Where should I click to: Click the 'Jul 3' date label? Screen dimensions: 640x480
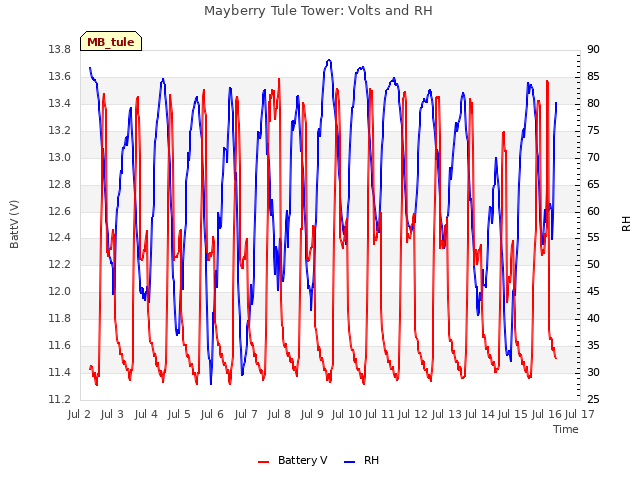point(112,414)
